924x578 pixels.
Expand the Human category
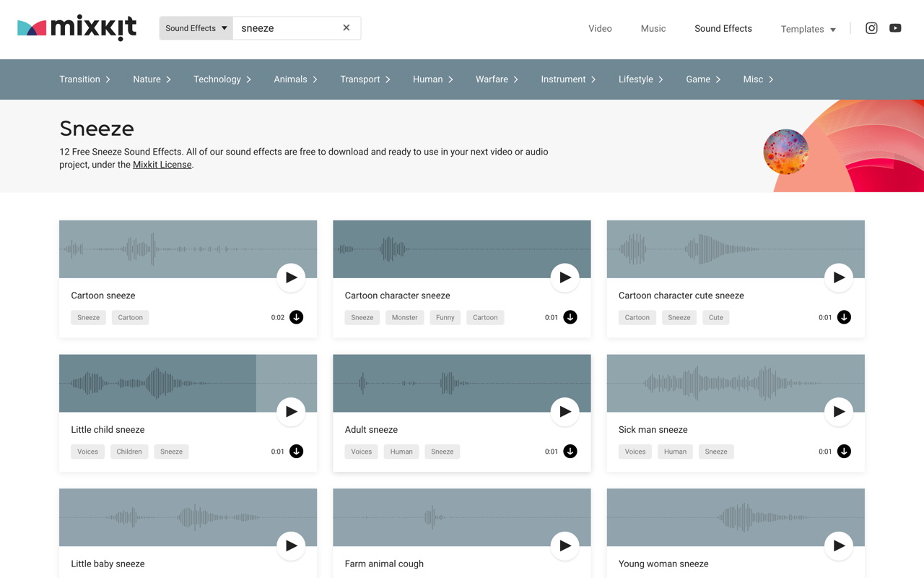click(433, 79)
